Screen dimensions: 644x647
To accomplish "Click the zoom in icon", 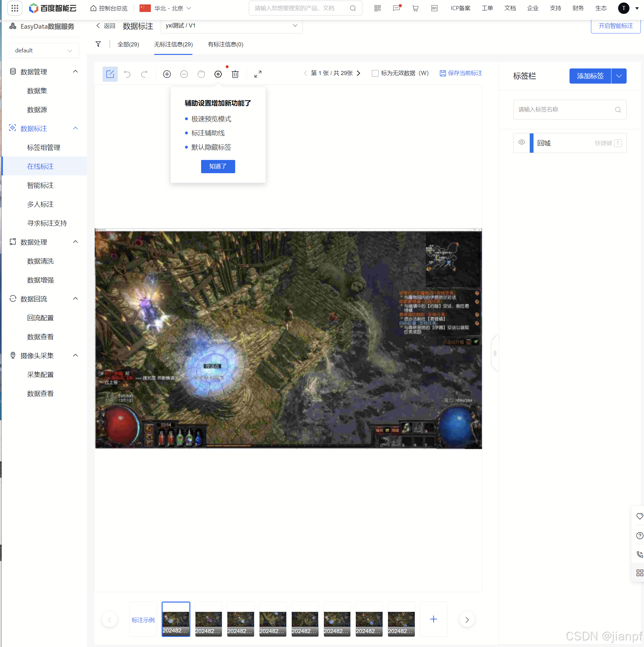I will pos(167,74).
